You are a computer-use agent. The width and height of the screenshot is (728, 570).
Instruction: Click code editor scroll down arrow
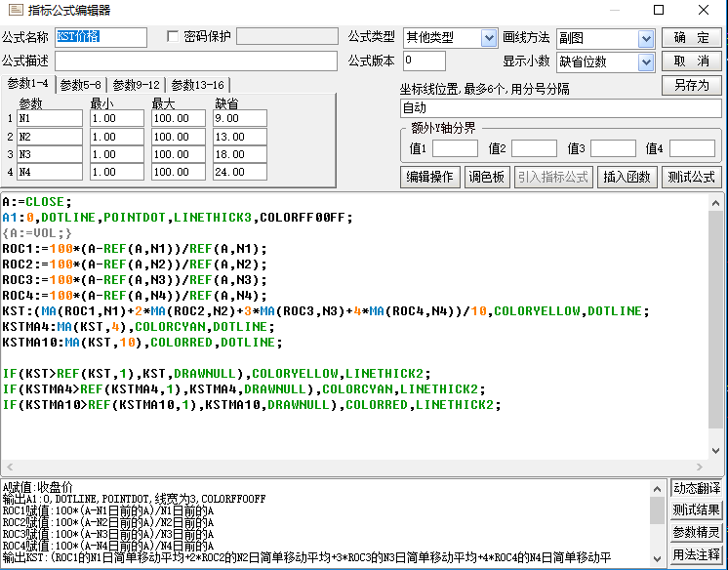715,451
